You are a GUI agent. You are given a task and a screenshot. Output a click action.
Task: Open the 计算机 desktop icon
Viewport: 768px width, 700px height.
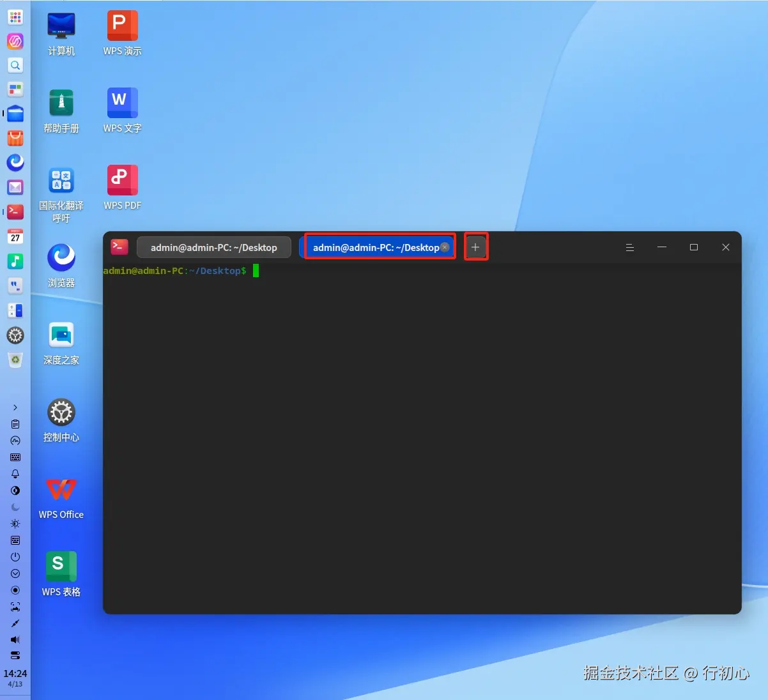(x=61, y=34)
